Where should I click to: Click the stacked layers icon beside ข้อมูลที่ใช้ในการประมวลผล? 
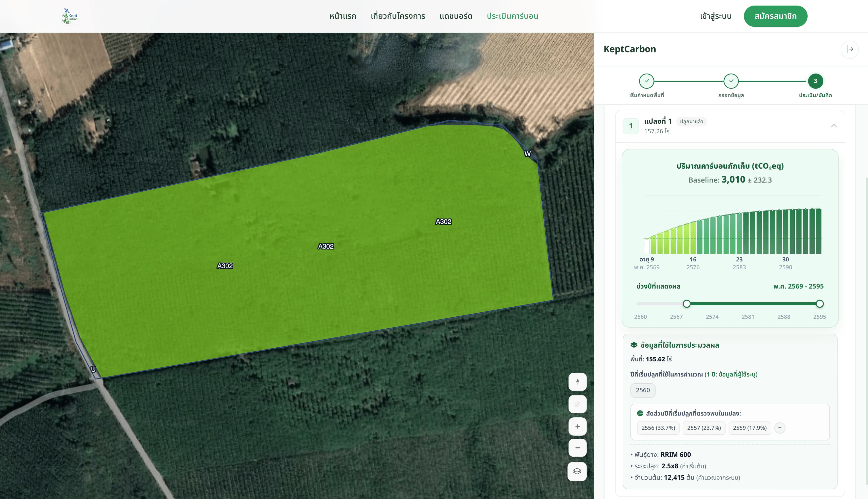(634, 345)
